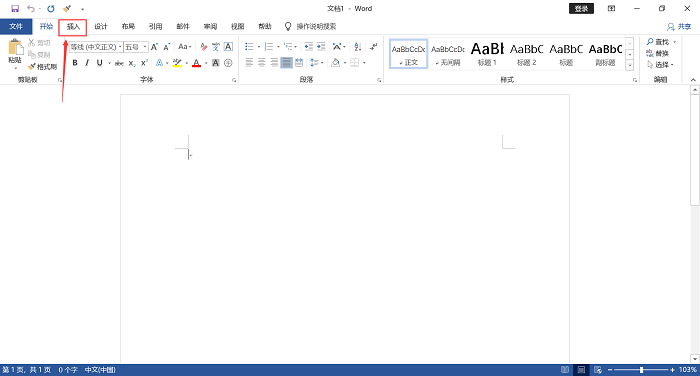The height and width of the screenshot is (376, 700).
Task: Switch to the Design tab
Action: (101, 27)
